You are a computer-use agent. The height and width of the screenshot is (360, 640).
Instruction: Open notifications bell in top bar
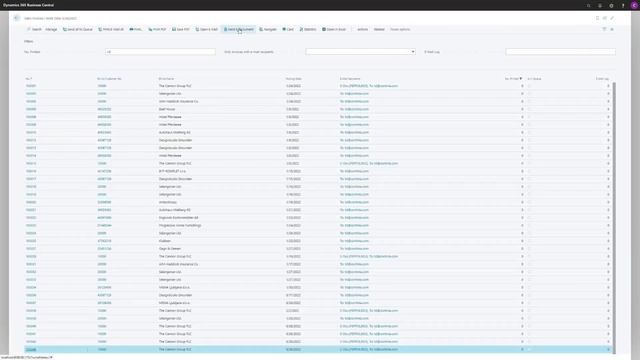tap(600, 5)
